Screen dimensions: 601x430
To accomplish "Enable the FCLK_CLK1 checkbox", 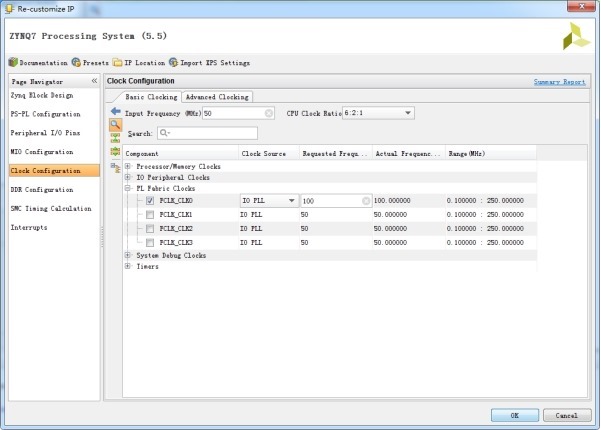I will 150,215.
